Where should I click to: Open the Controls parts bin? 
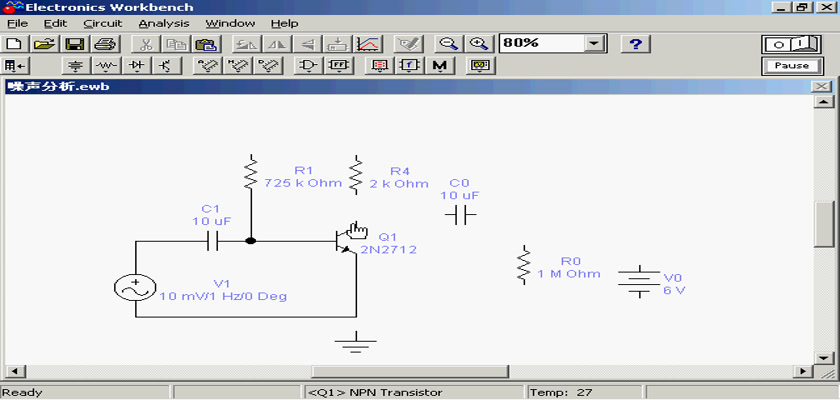click(x=409, y=66)
